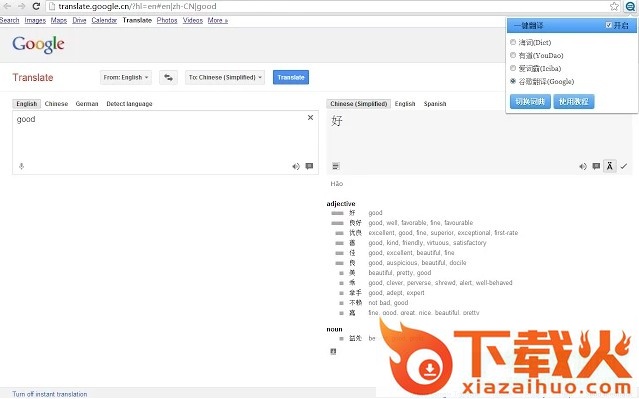This screenshot has height=399, width=639.
Task: Open the From: English dropdown
Action: (126, 77)
